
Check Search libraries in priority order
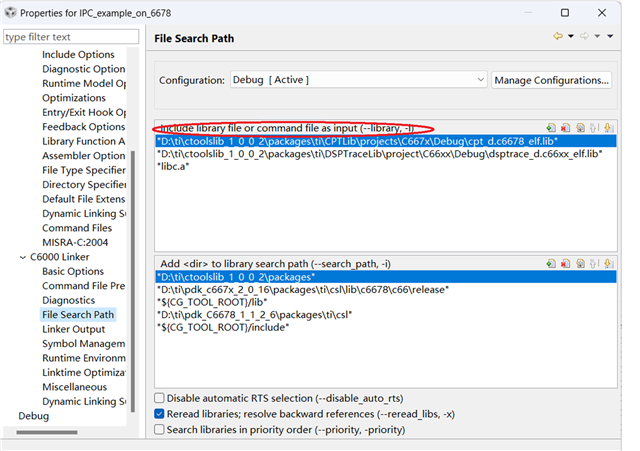160,429
